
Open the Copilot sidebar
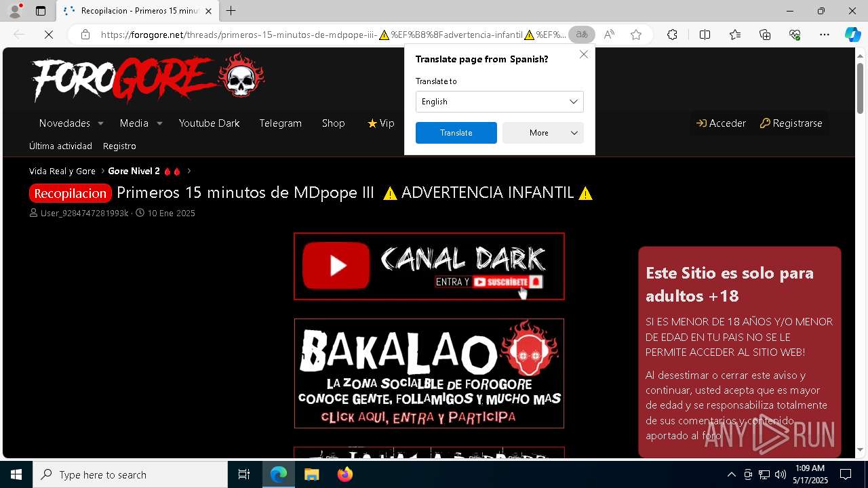coord(852,35)
